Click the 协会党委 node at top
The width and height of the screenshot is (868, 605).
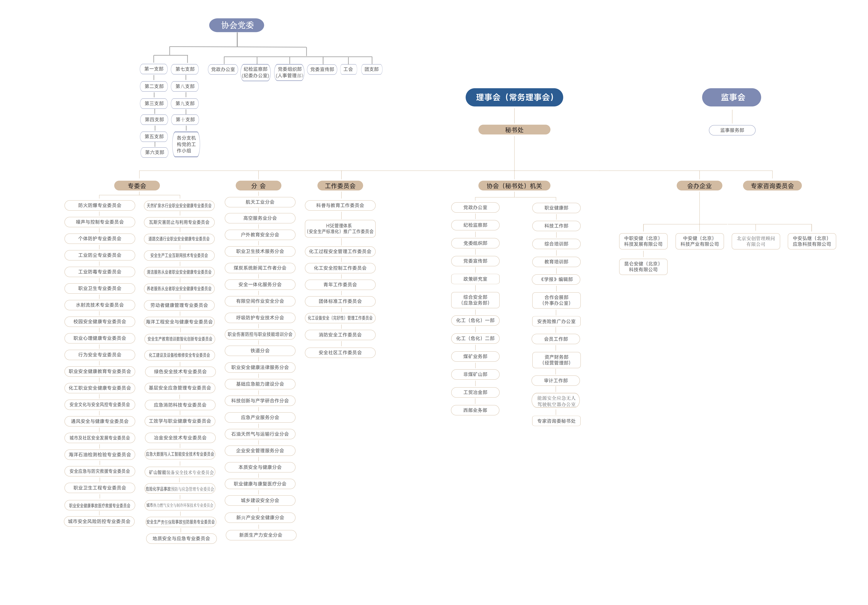click(237, 25)
